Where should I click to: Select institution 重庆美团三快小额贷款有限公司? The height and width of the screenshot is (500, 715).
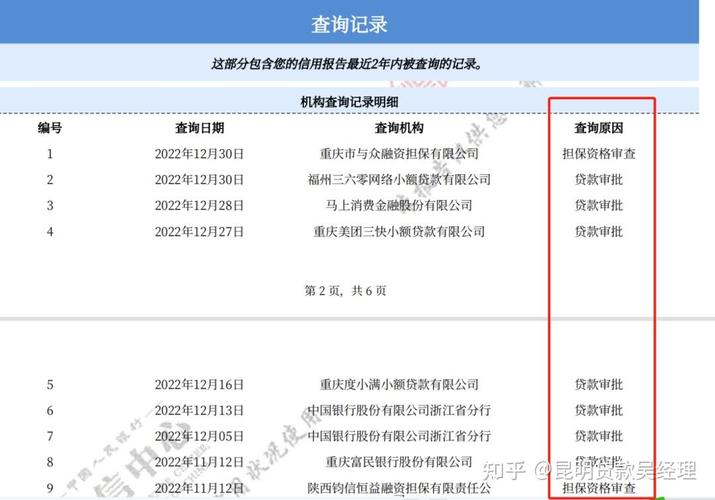(399, 232)
